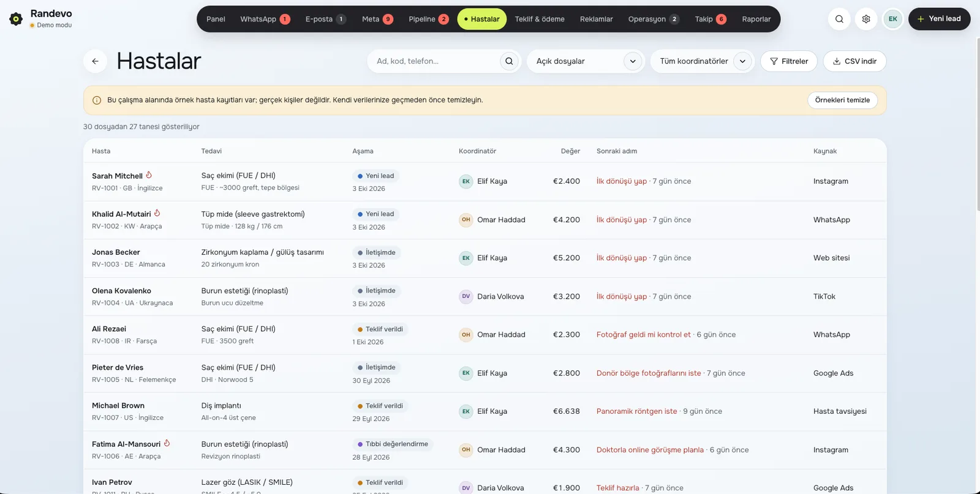Click Panoramik röntgen iste link
This screenshot has width=980, height=494.
(637, 411)
